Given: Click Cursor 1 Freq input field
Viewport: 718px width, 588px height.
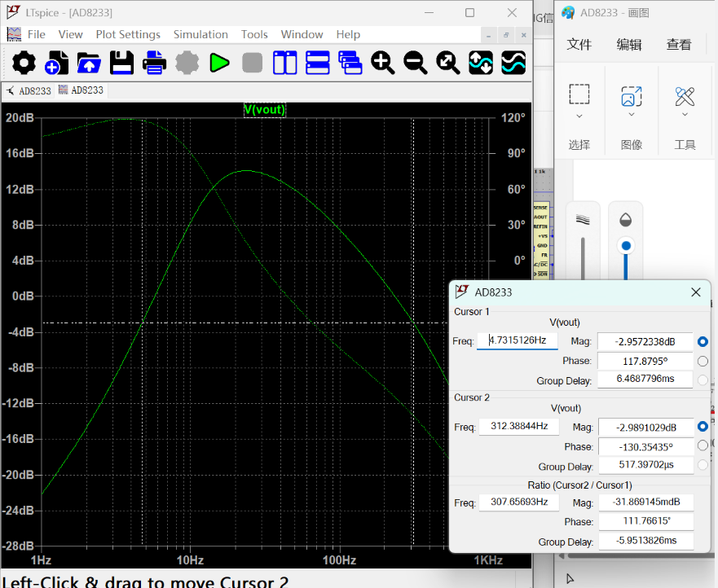Looking at the screenshot, I should click(x=518, y=340).
